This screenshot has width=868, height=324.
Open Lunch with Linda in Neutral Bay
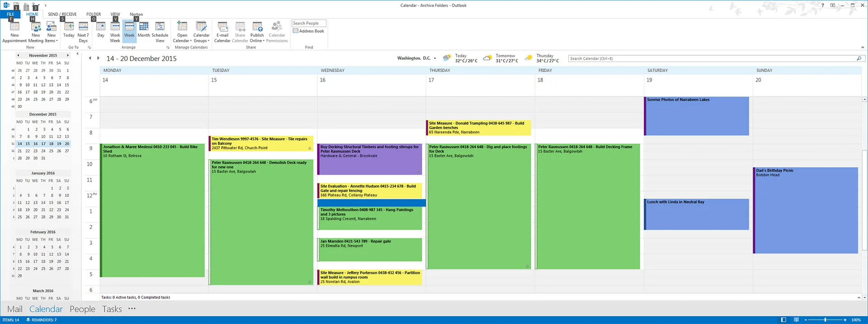[x=696, y=214]
